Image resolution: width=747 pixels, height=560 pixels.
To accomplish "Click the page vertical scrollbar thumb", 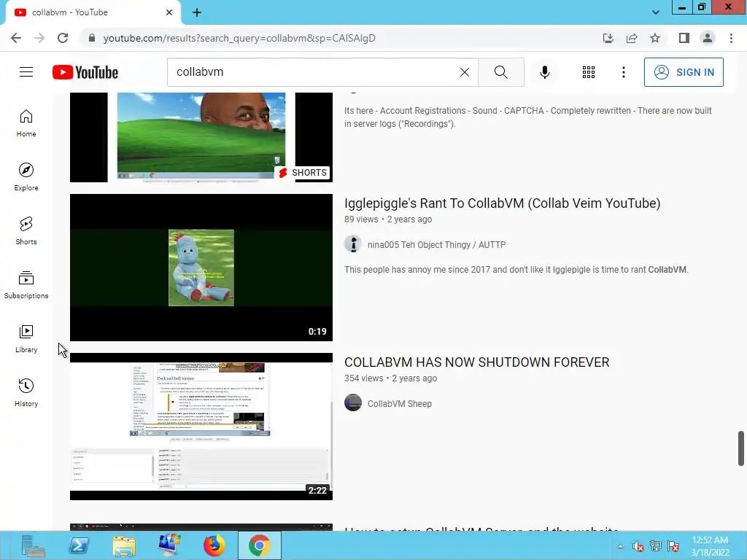I will tap(741, 448).
